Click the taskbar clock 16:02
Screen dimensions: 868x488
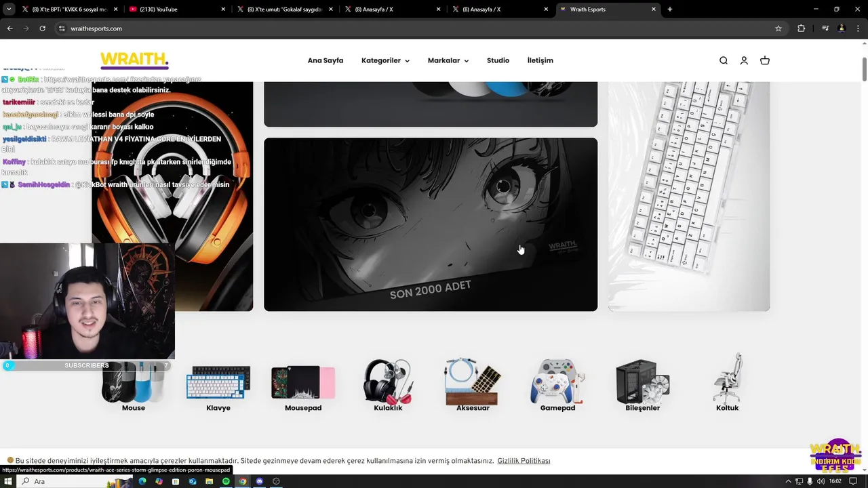pyautogui.click(x=835, y=481)
